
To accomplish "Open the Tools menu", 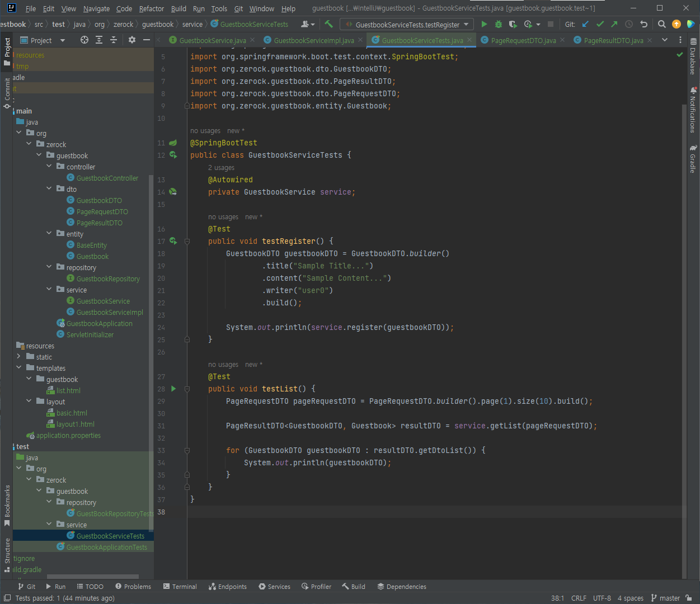I will click(219, 8).
